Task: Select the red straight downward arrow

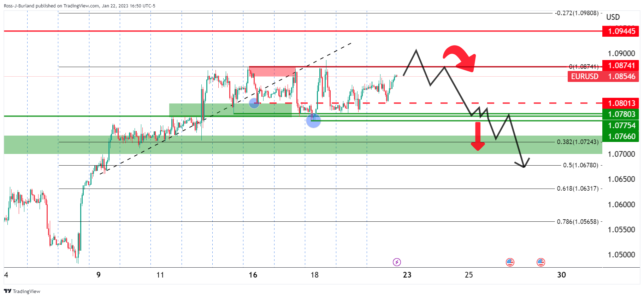Action: pos(478,137)
